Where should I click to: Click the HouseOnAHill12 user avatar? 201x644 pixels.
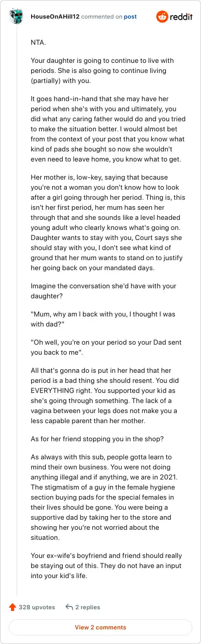click(x=17, y=17)
